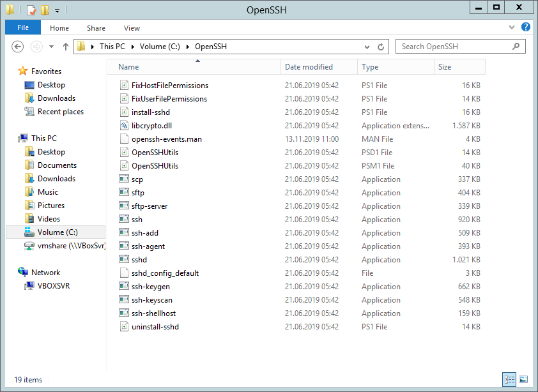
Task: Select Downloads under Favorites
Action: tap(56, 98)
